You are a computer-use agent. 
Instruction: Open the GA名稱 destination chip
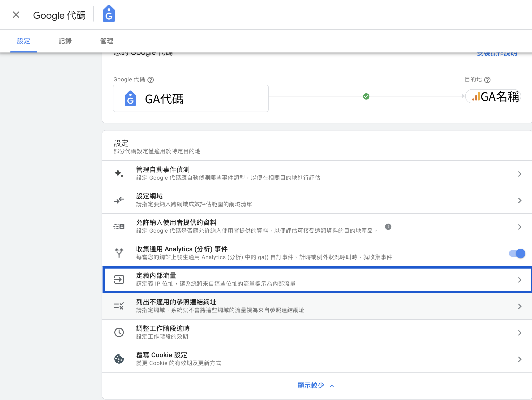[x=493, y=96]
